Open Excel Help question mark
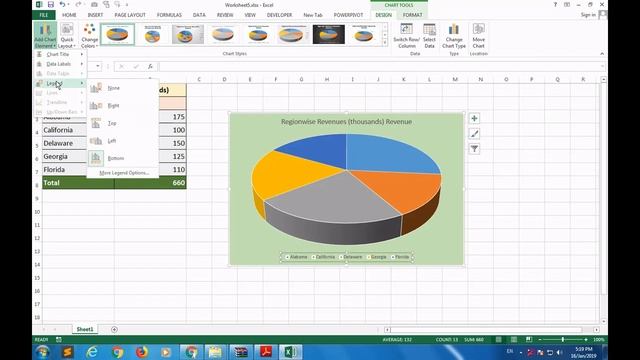640x360 pixels. [x=555, y=4]
